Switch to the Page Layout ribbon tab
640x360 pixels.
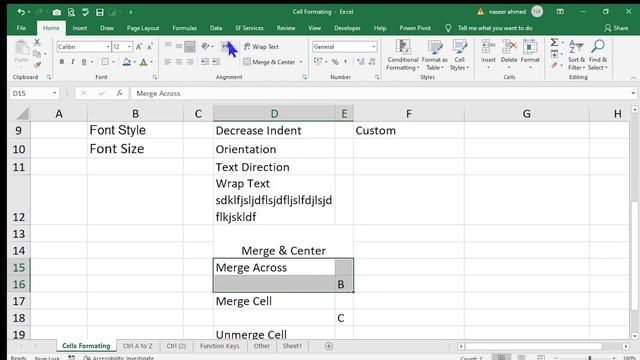click(143, 28)
